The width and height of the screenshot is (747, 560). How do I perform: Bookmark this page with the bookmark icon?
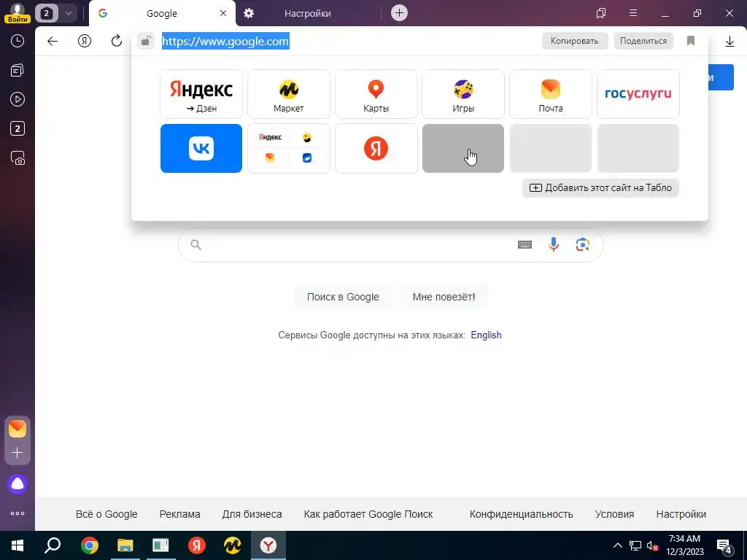click(x=691, y=41)
